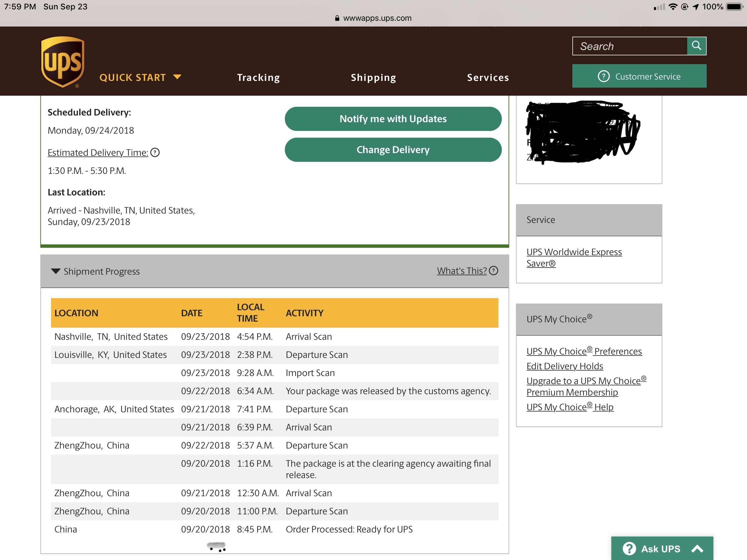Click into the Search input field
This screenshot has height=560, width=747.
(x=630, y=46)
